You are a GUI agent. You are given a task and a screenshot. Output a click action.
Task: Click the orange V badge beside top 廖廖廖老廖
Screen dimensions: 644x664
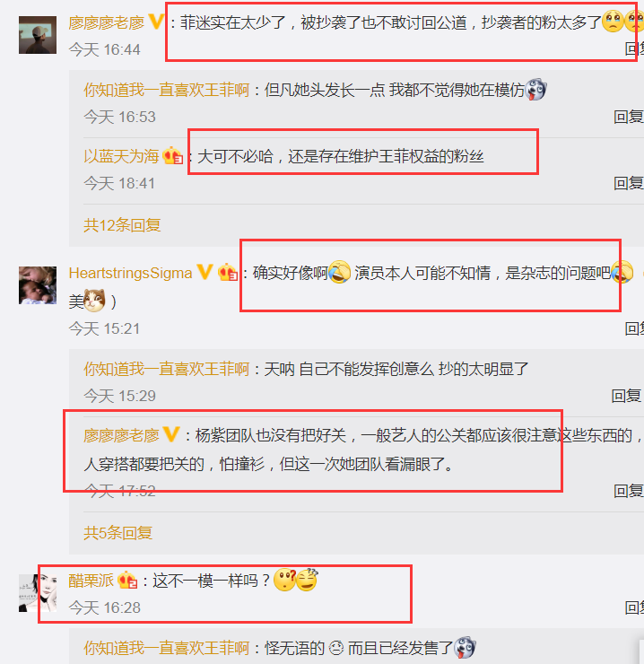[156, 22]
